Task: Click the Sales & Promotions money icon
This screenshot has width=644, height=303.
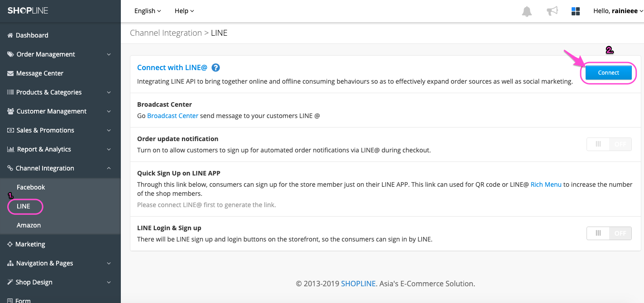Action: 11,130
